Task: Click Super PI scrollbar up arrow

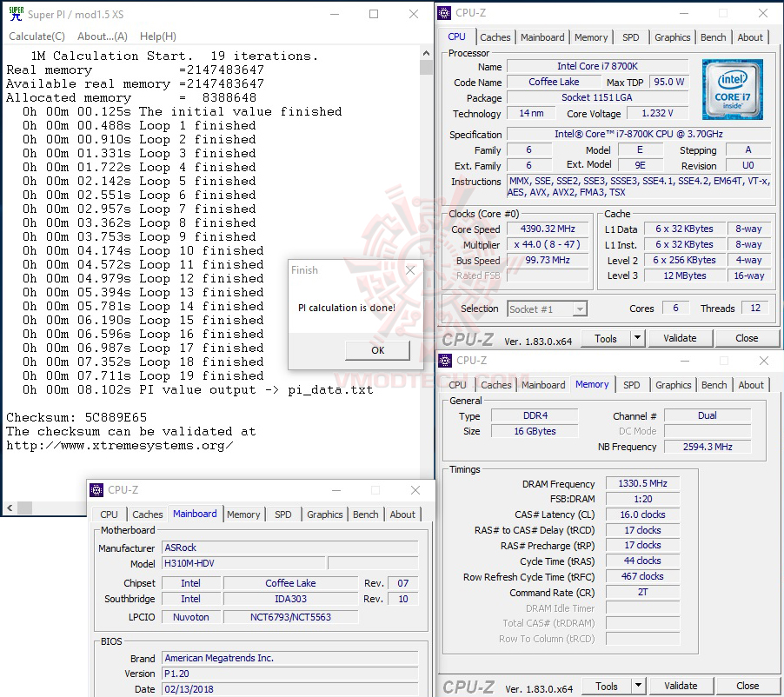Action: click(426, 53)
